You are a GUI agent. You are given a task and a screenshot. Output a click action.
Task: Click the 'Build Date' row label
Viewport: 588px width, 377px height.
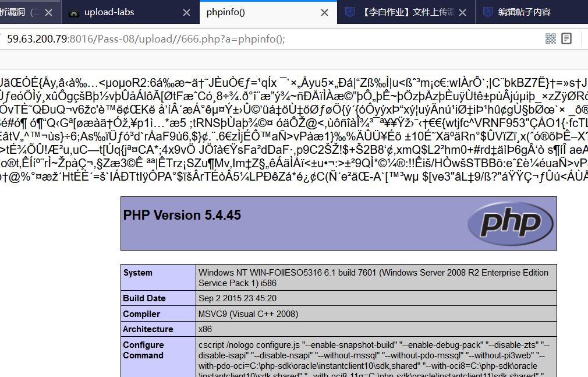coord(144,298)
